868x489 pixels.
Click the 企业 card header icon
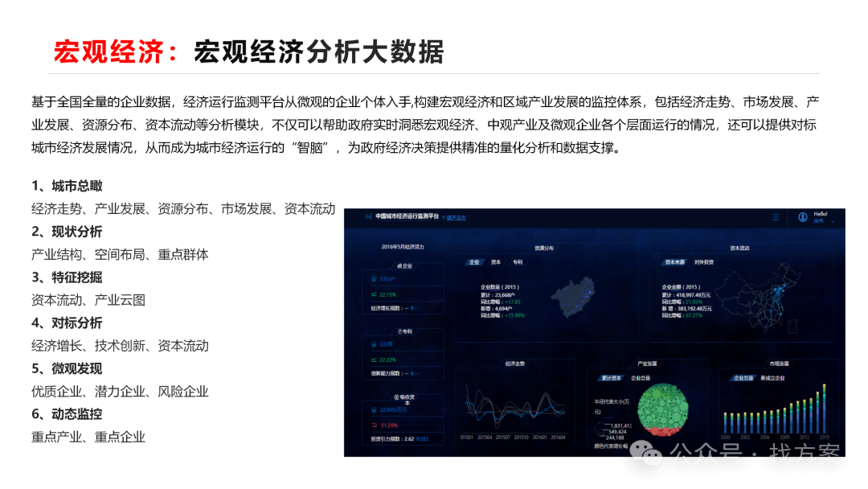coord(399,266)
